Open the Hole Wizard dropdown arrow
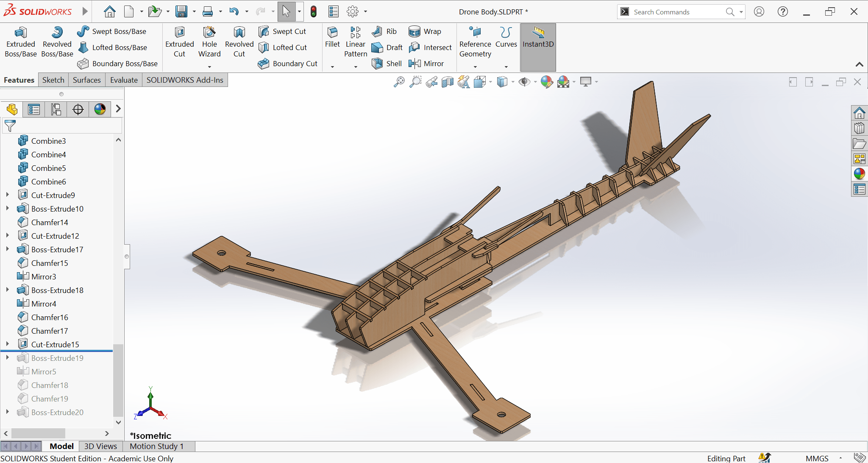The image size is (868, 463). click(x=209, y=67)
